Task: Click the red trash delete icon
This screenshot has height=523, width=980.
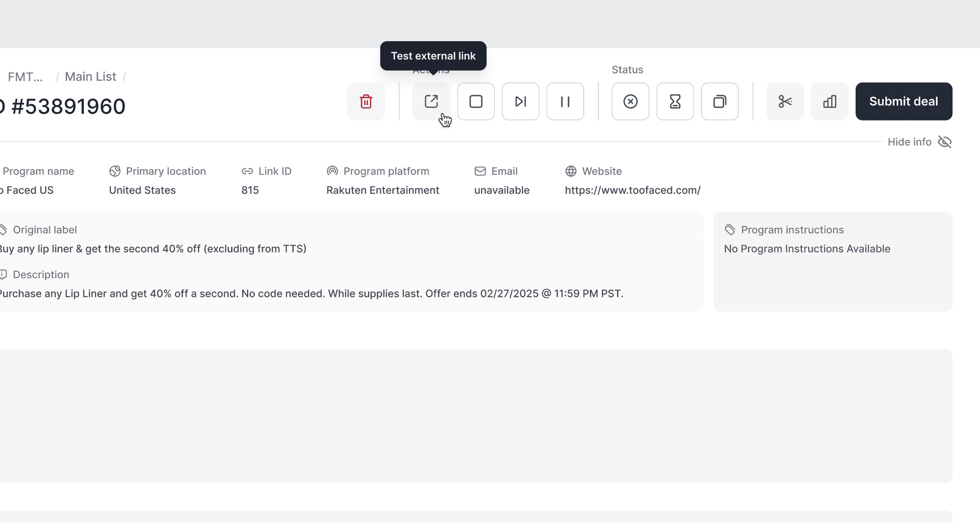Action: (x=366, y=102)
